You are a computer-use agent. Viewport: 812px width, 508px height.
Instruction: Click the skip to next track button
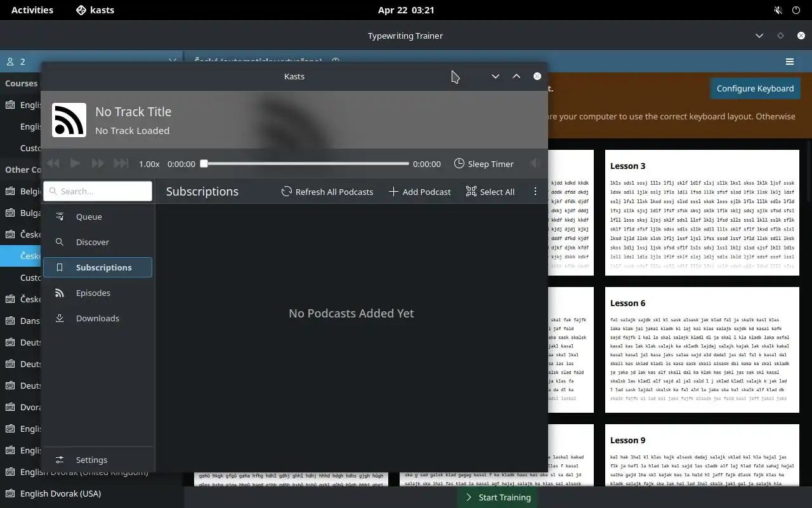[121, 164]
